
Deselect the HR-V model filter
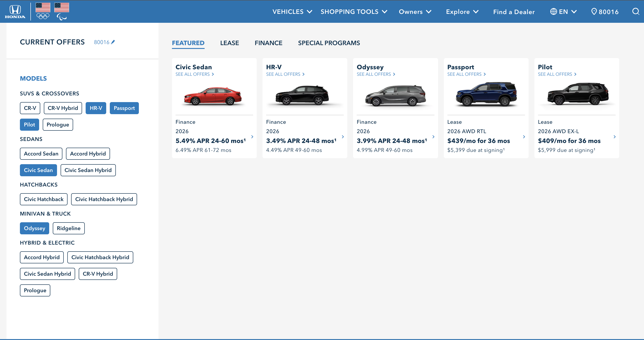click(96, 108)
